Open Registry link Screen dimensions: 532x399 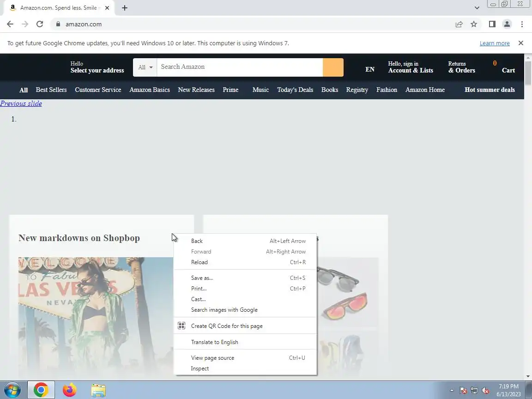pos(357,90)
